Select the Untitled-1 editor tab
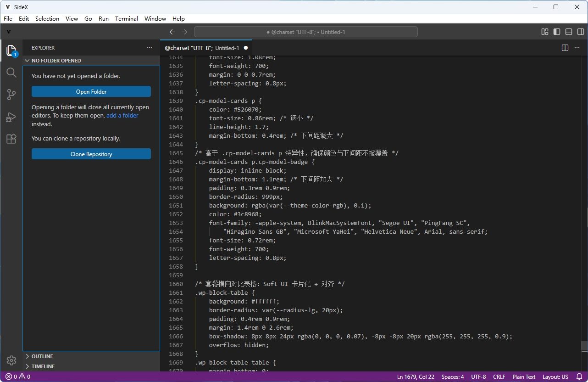Screen dimensions: 588x382 coord(206,48)
